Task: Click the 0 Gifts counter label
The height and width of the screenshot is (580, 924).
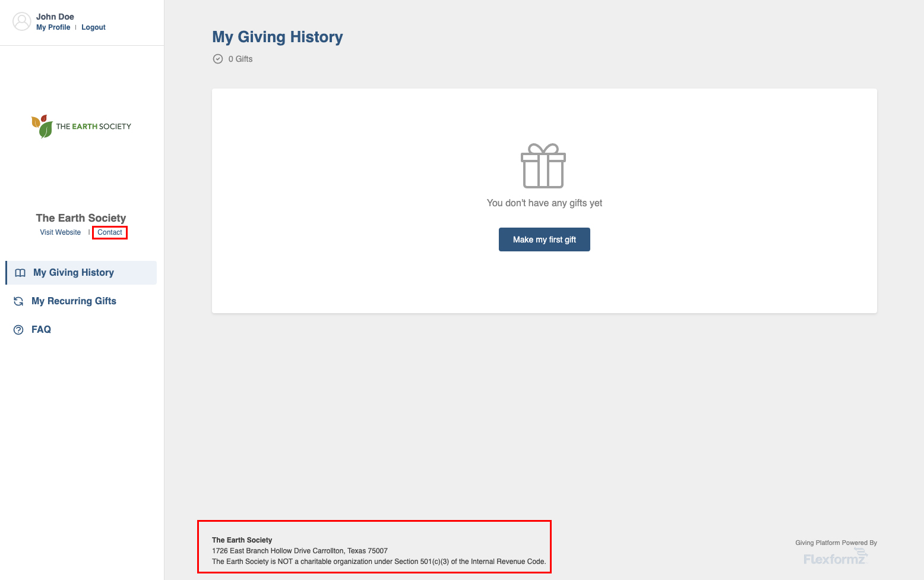Action: coord(240,58)
